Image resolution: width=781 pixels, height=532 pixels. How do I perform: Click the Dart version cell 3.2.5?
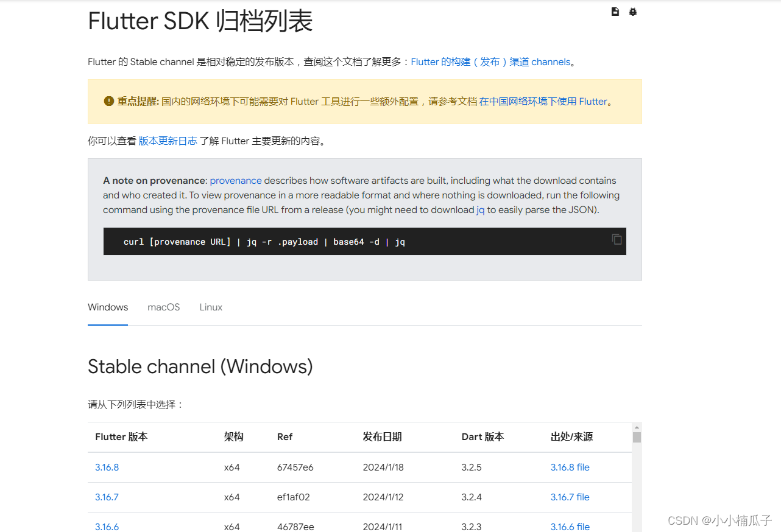click(472, 467)
